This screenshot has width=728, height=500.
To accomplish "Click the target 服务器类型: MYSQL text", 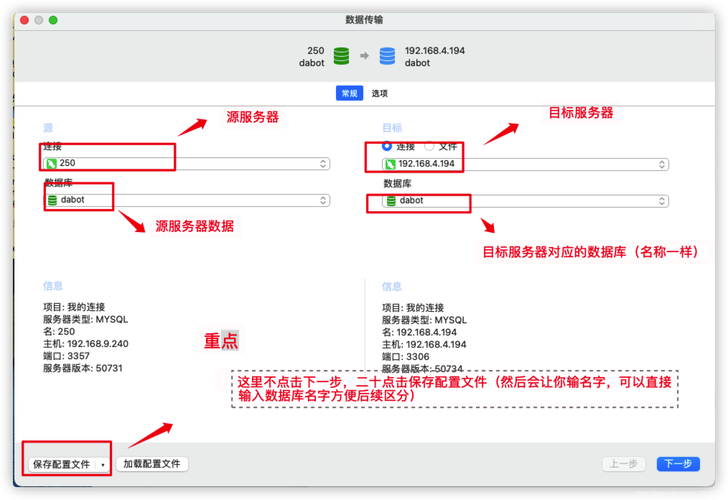I will (424, 320).
